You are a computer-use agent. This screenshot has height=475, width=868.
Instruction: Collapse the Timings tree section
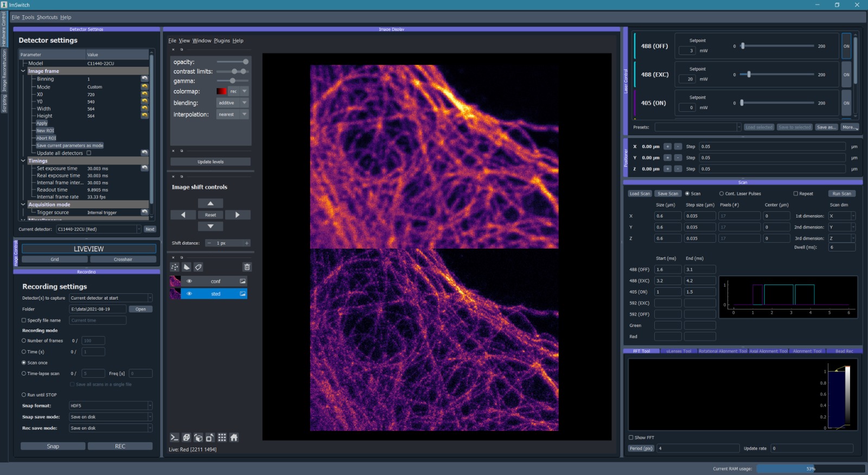pyautogui.click(x=23, y=161)
